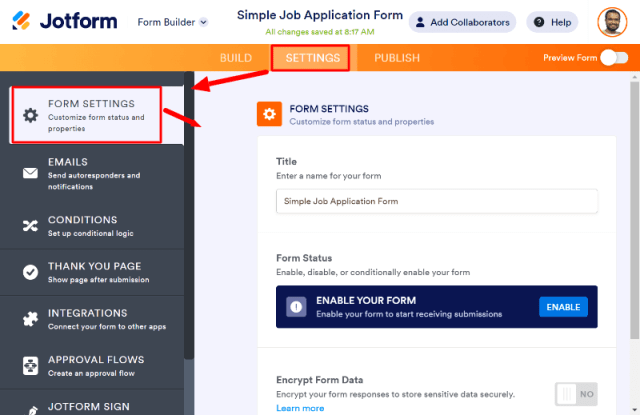Click the "Form Status" heading

[304, 258]
